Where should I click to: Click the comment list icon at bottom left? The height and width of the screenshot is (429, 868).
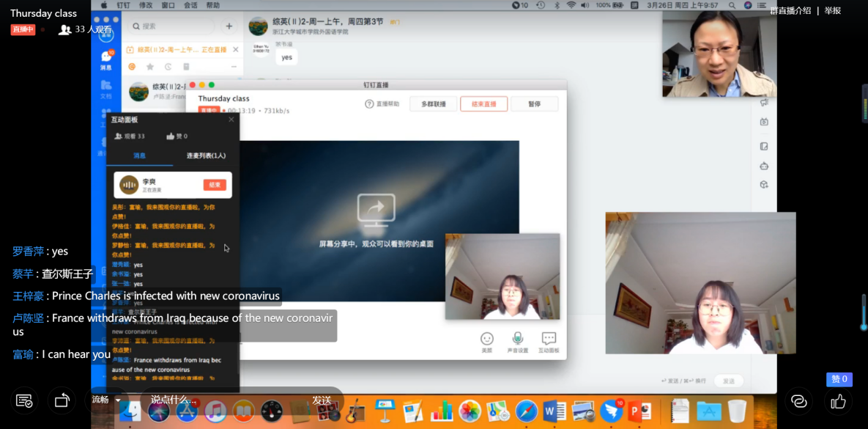pyautogui.click(x=23, y=400)
